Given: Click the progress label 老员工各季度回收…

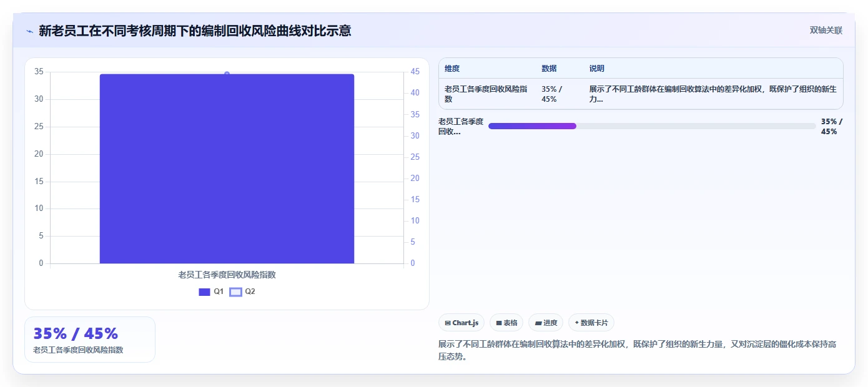Looking at the screenshot, I should [x=461, y=126].
